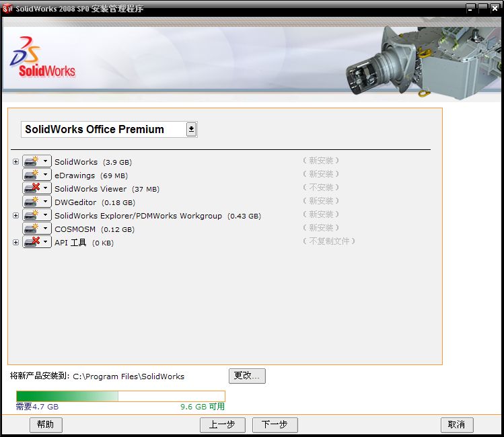Screen dimensions: 504x437
Task: Click the SolidWorks logo in the banner
Action: [42, 57]
